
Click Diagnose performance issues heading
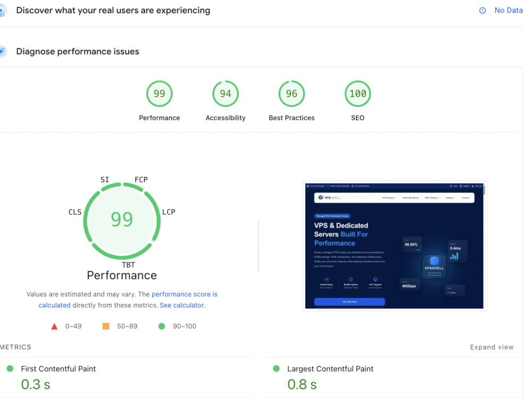tap(78, 52)
